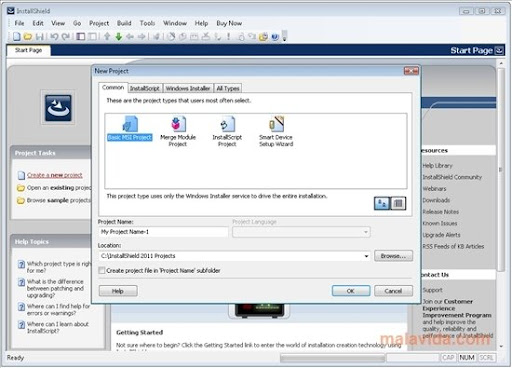Screen dimensions: 512x368
Task: Select the Start Page document tab
Action: coord(28,50)
